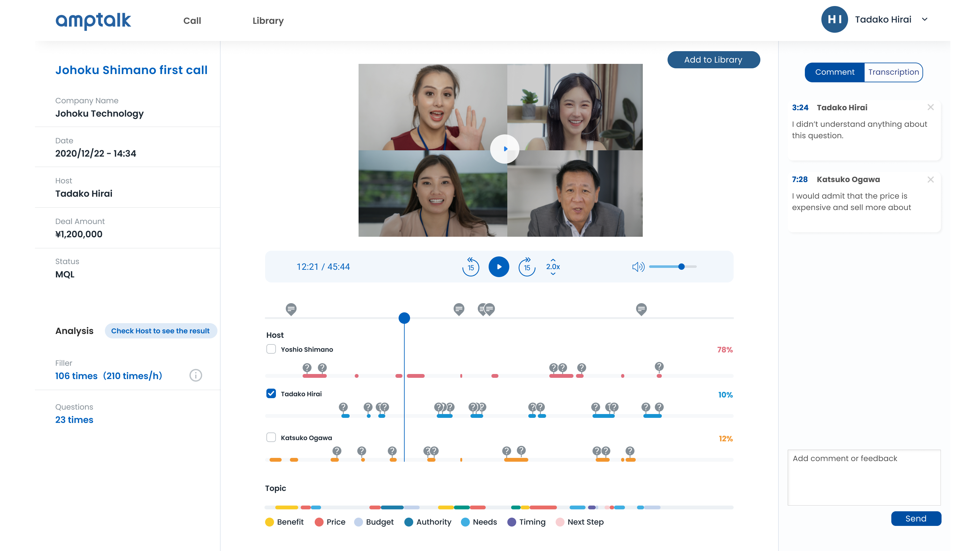Switch to the Transcription tab
This screenshot has height=551, width=980.
(x=893, y=72)
